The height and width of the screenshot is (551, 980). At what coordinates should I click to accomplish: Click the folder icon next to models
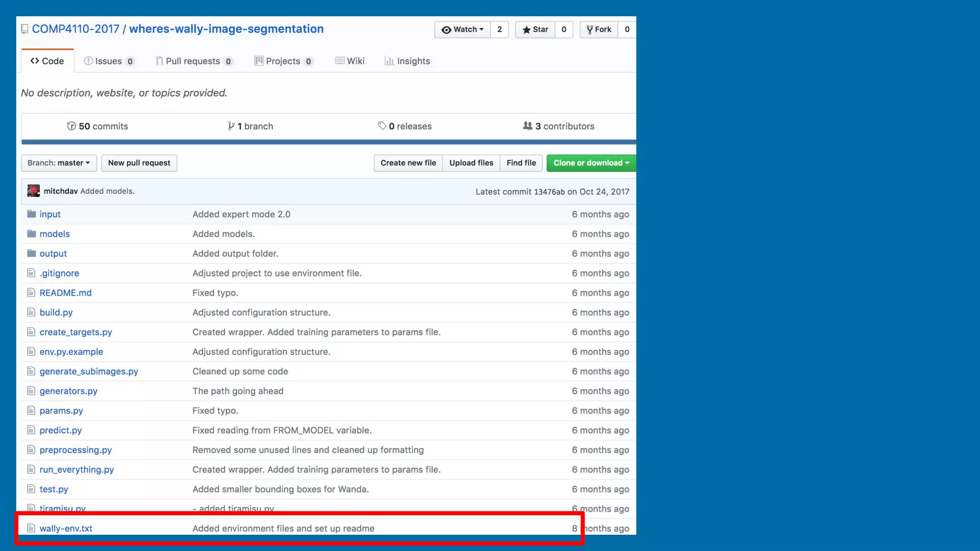[x=32, y=233]
